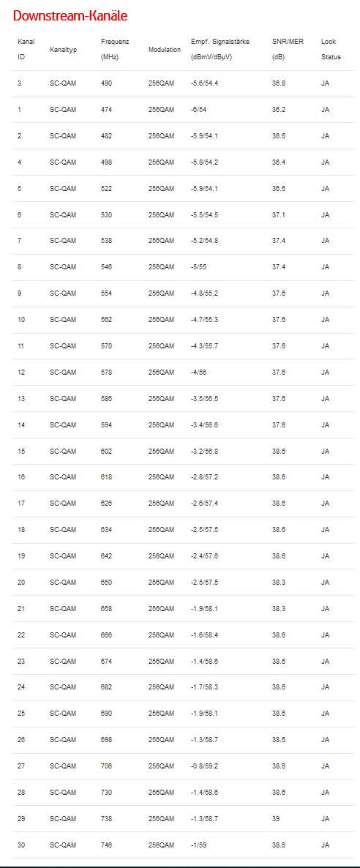Viewport: 360px width, 868px height.
Task: Click the Frequenz (MHz) column header
Action: [x=115, y=49]
